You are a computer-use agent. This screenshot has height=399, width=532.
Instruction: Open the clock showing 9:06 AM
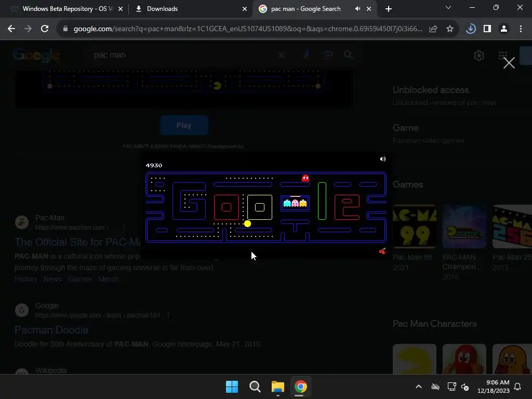pos(494,387)
